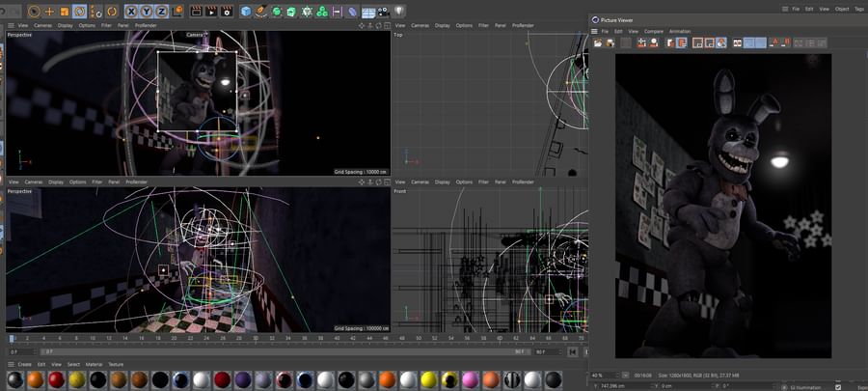Click frame 30 on the timeline ruler
868x391 pixels.
coord(256,338)
